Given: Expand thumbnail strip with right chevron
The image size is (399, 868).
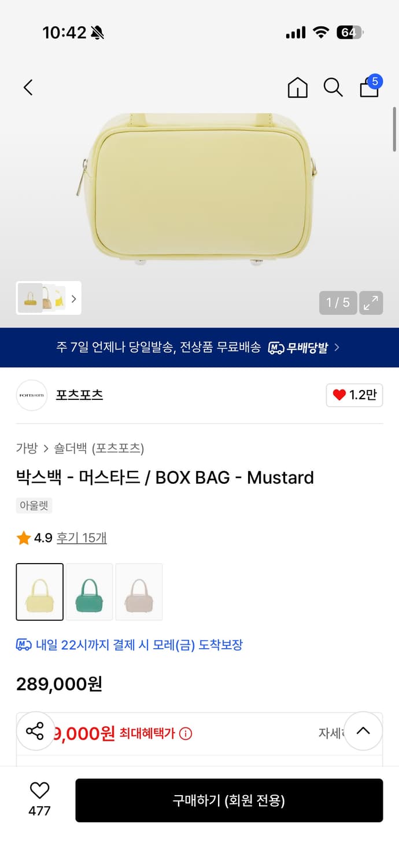Looking at the screenshot, I should click(x=73, y=299).
